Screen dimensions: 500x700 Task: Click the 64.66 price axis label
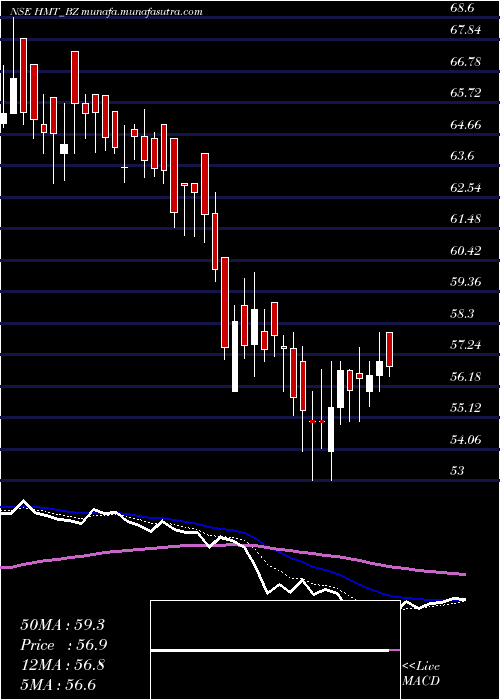coord(465,124)
